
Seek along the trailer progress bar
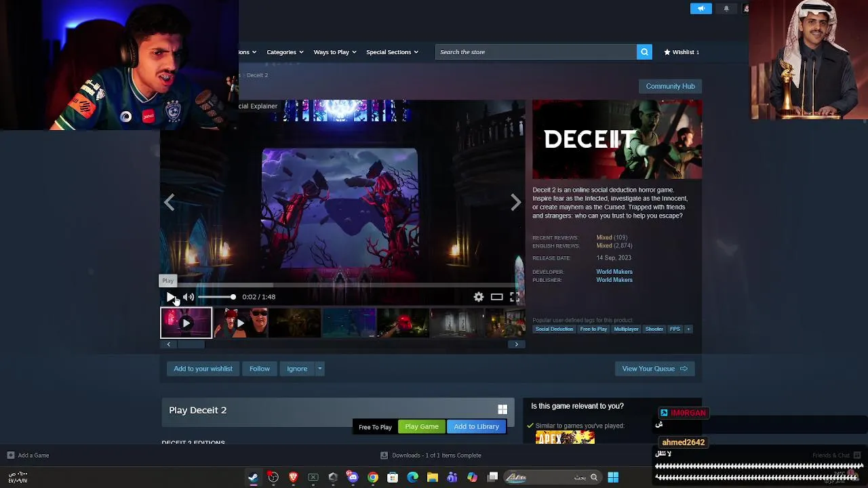[342, 285]
